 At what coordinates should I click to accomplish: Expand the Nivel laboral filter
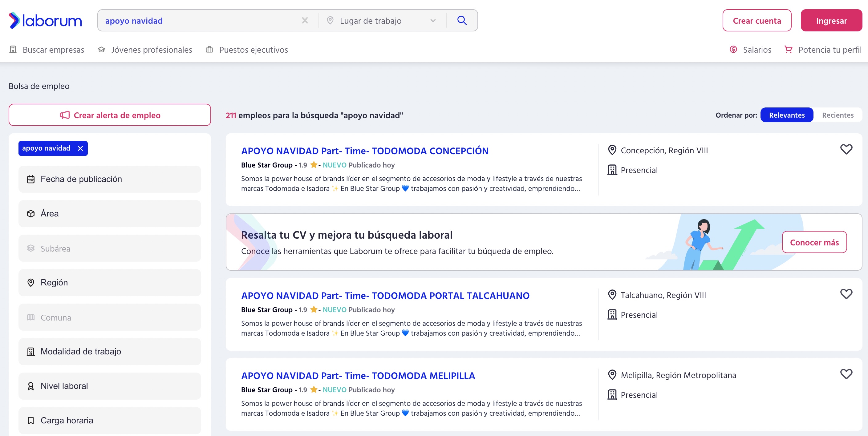point(110,386)
